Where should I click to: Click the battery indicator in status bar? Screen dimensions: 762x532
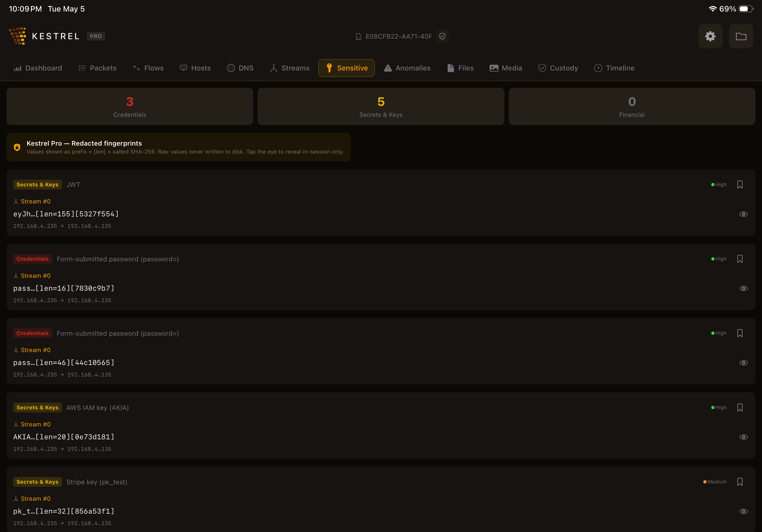(x=746, y=9)
